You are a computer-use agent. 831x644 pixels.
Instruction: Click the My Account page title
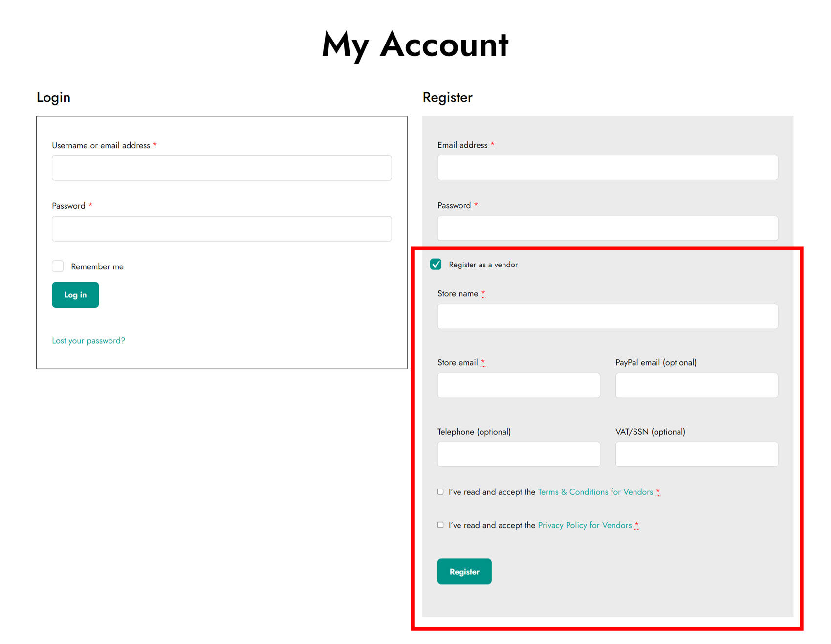coord(415,45)
